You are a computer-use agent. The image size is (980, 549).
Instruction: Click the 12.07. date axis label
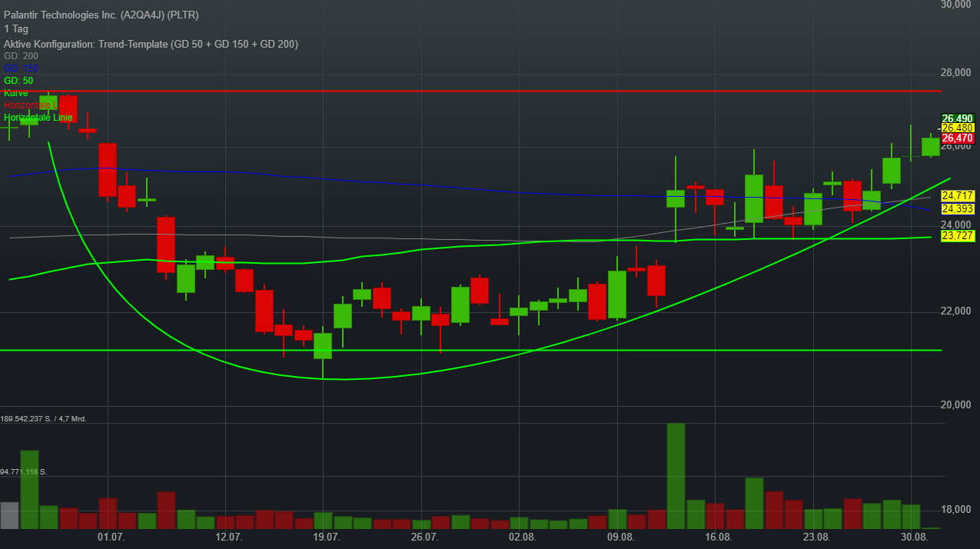coord(229,537)
